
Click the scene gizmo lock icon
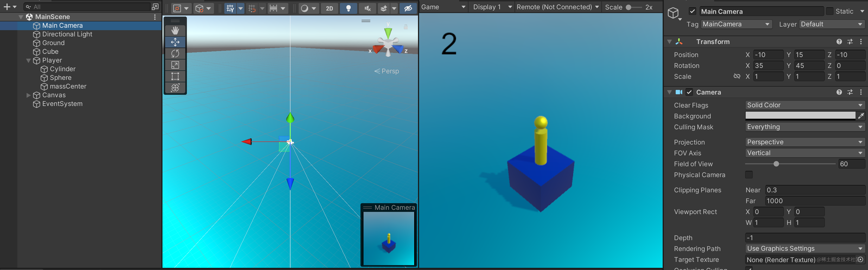(x=406, y=27)
